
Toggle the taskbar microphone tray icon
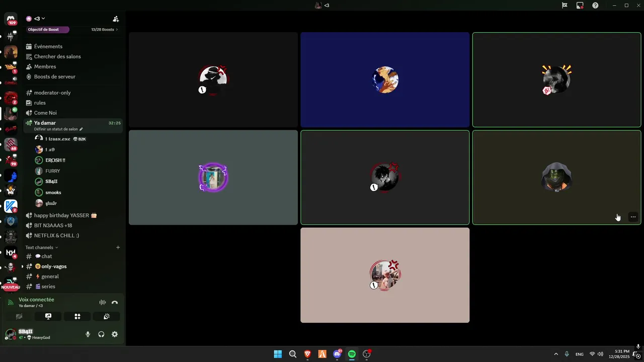click(x=567, y=354)
